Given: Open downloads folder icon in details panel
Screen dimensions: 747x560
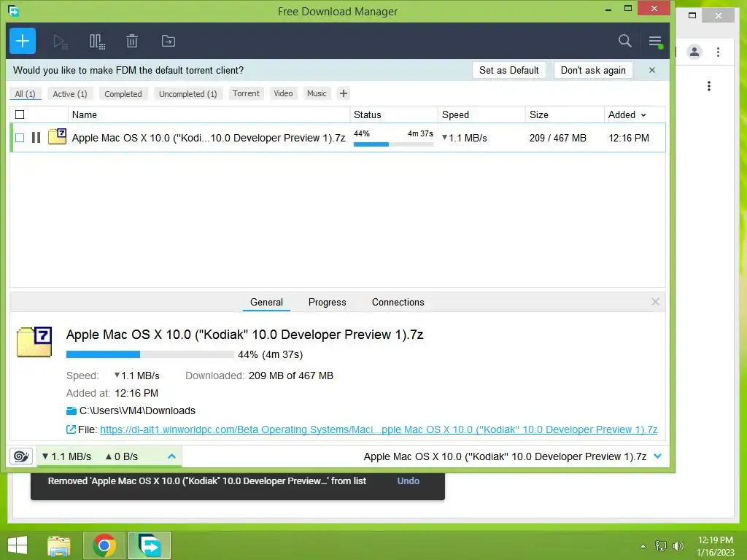Looking at the screenshot, I should coord(71,411).
